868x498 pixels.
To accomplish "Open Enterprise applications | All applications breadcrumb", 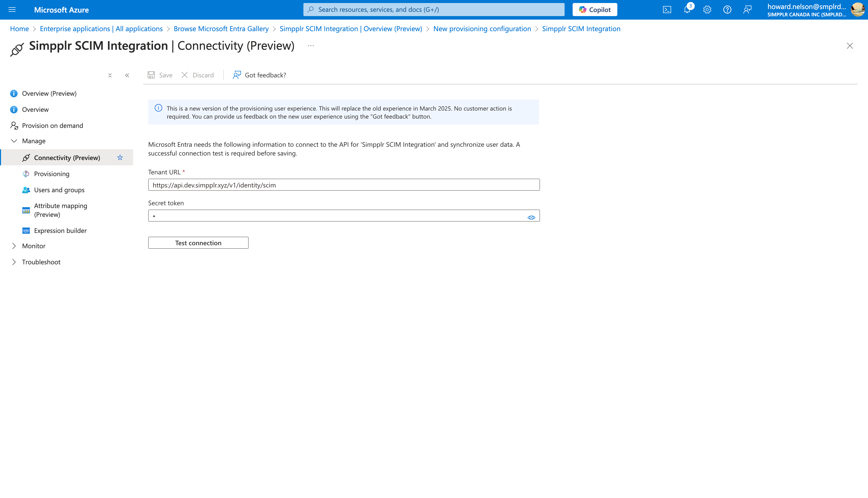I will (101, 29).
